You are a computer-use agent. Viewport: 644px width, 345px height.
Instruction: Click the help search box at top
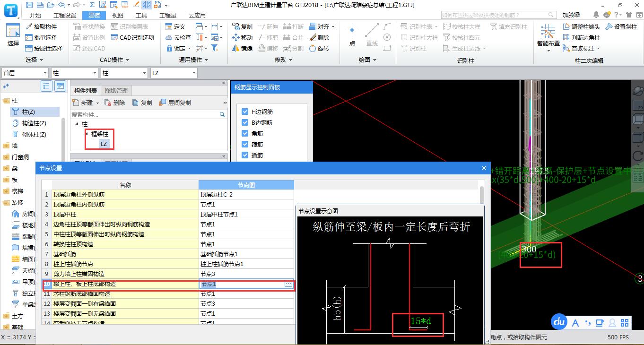(x=498, y=15)
